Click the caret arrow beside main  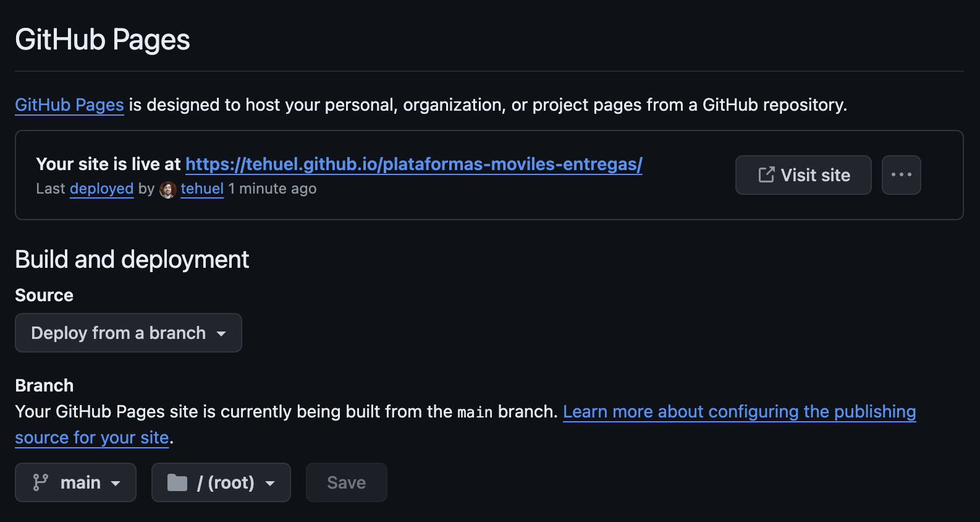click(116, 483)
